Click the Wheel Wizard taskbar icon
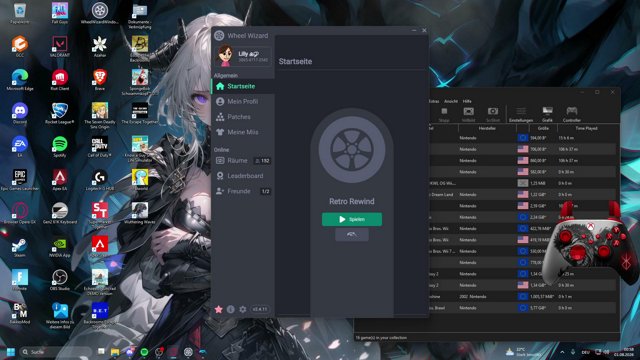The height and width of the screenshot is (360, 640). pyautogui.click(x=188, y=352)
